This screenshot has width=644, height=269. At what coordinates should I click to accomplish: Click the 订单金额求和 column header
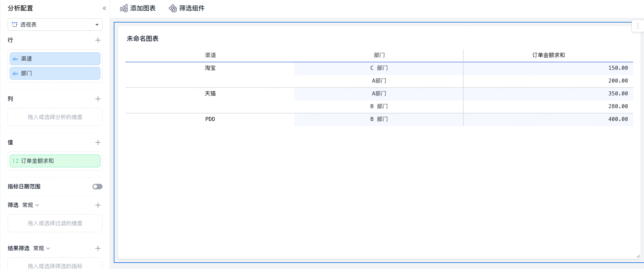(x=548, y=55)
